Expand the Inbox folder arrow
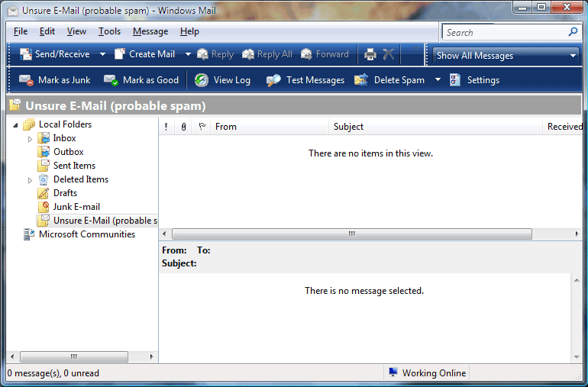Screen dimensions: 588x387 click(x=30, y=139)
